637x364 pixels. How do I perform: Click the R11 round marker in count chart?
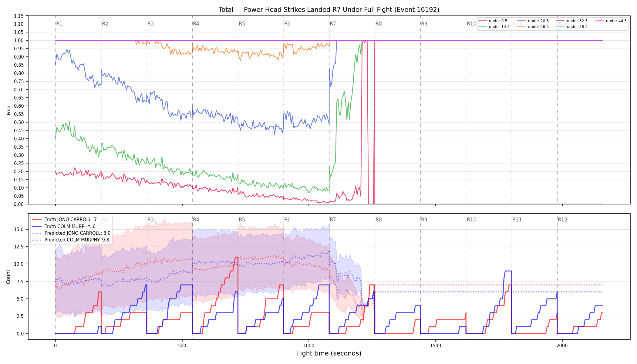[517, 220]
